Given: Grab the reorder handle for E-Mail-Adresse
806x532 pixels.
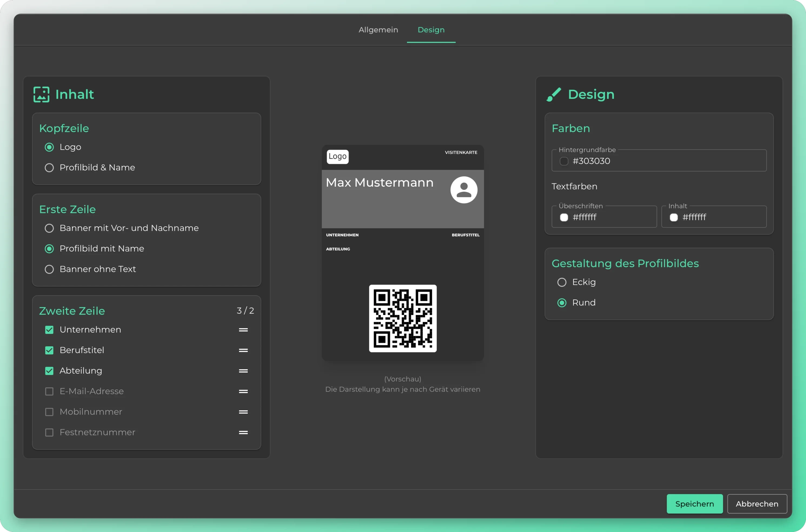Looking at the screenshot, I should [243, 391].
